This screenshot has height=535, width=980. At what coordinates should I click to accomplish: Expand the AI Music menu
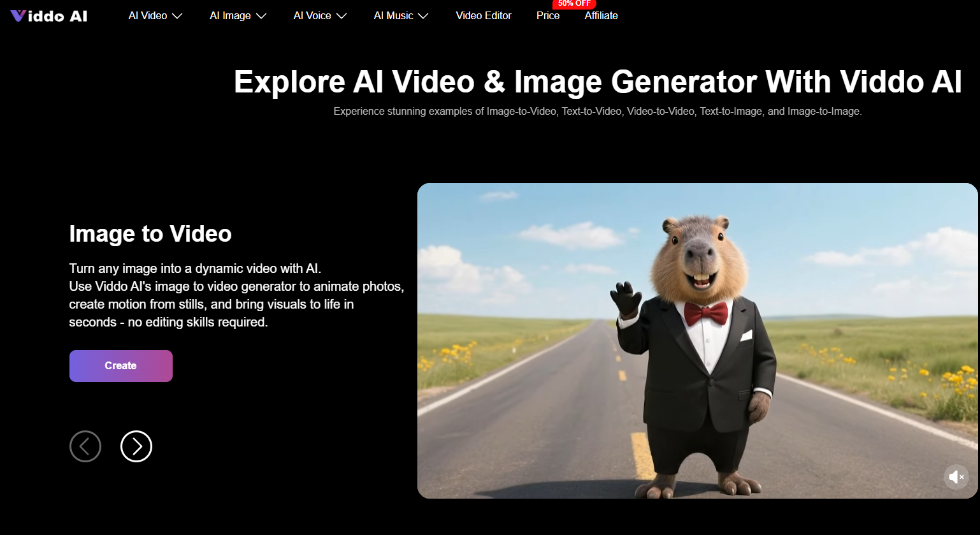tap(401, 15)
